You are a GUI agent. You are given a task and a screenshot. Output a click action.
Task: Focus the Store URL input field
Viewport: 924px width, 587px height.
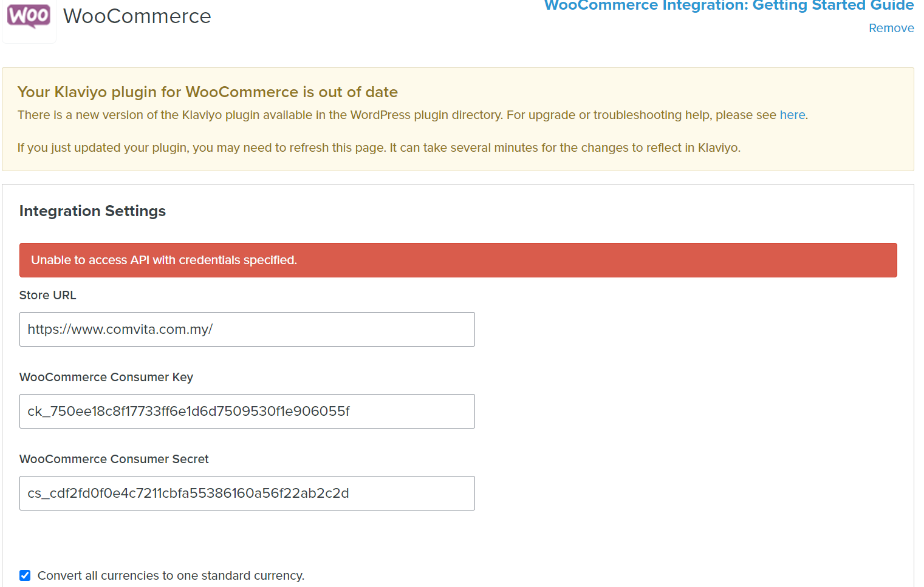[247, 329]
